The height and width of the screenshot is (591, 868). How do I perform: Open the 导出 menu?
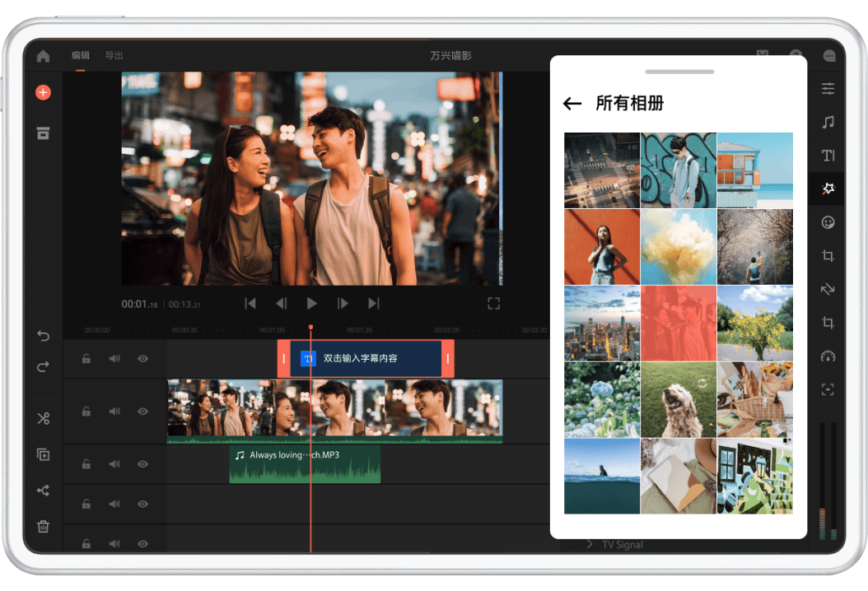click(x=114, y=55)
